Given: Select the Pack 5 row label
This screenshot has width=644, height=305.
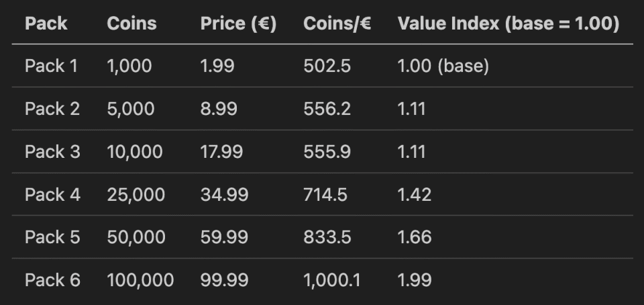Looking at the screenshot, I should tap(52, 237).
